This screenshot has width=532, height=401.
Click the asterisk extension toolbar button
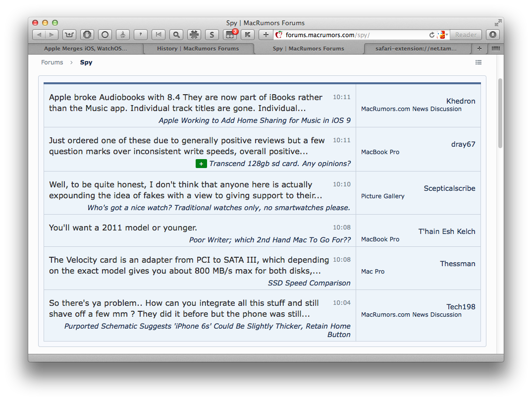point(194,35)
